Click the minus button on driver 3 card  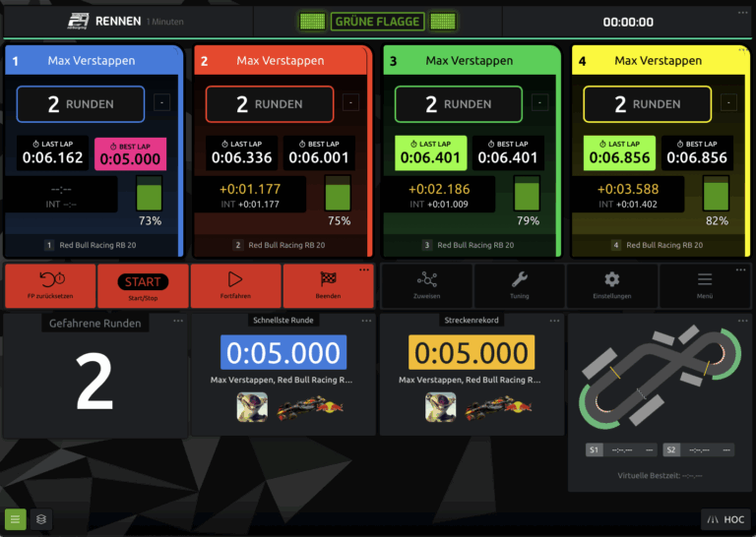point(540,102)
